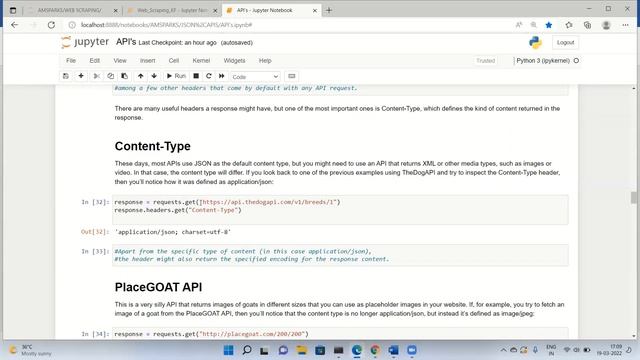Move selected cell down arrow

(154, 76)
